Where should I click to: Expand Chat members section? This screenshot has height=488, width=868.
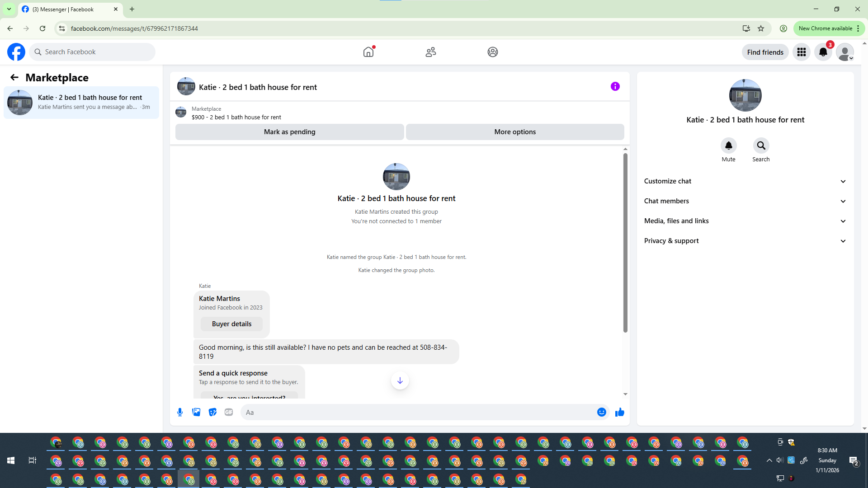(x=745, y=201)
